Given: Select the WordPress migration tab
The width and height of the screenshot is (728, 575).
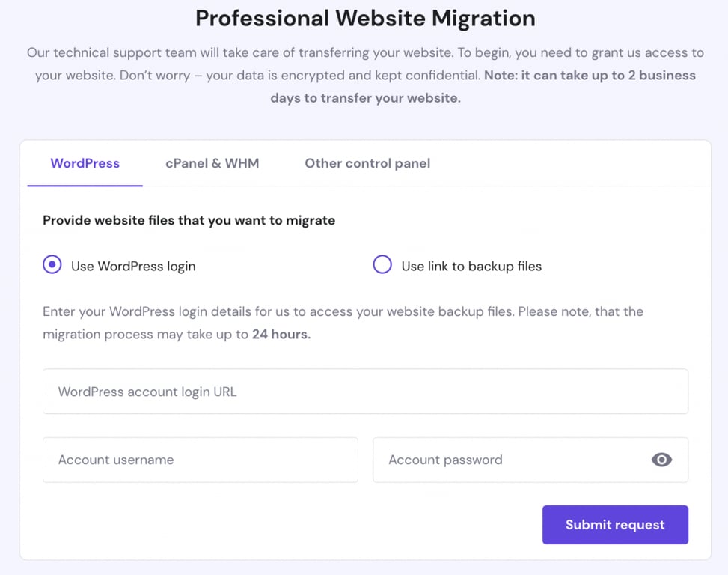Looking at the screenshot, I should point(84,163).
